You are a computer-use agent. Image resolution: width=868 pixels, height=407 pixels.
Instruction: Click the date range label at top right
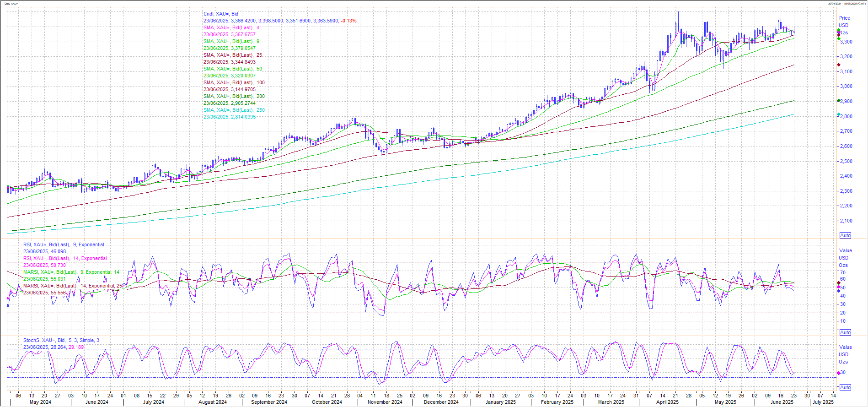[847, 4]
